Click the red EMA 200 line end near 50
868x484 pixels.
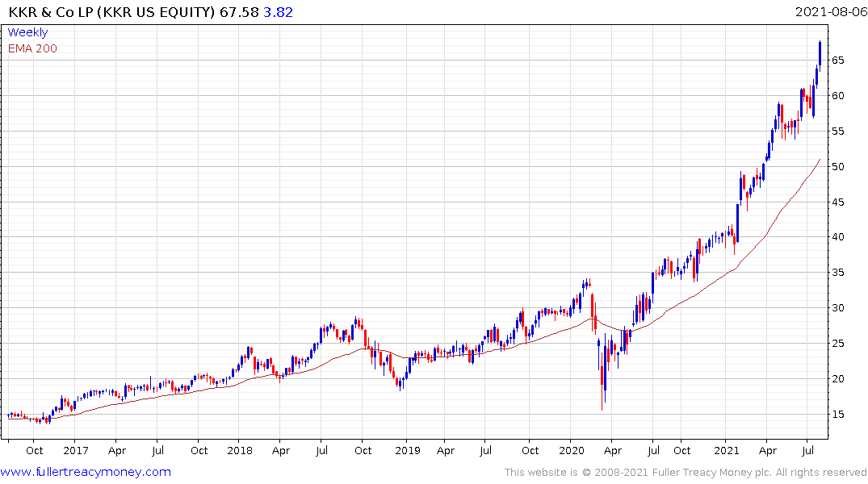click(x=818, y=161)
